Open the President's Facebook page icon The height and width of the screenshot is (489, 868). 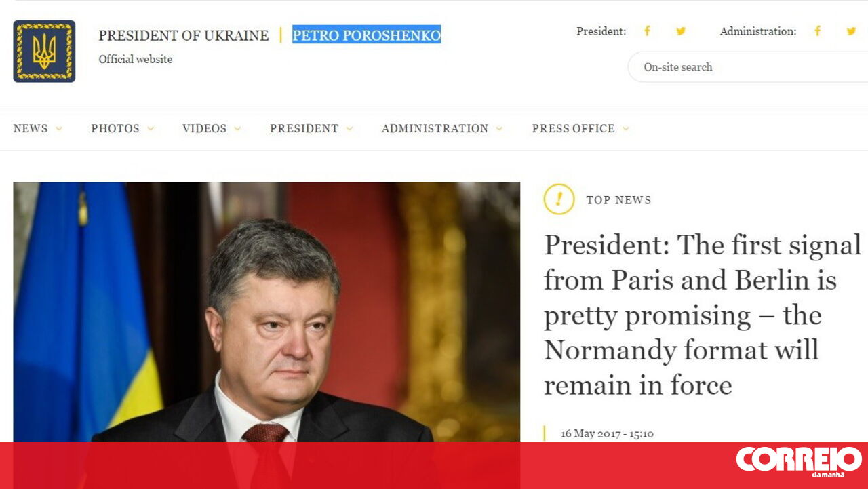(x=647, y=31)
